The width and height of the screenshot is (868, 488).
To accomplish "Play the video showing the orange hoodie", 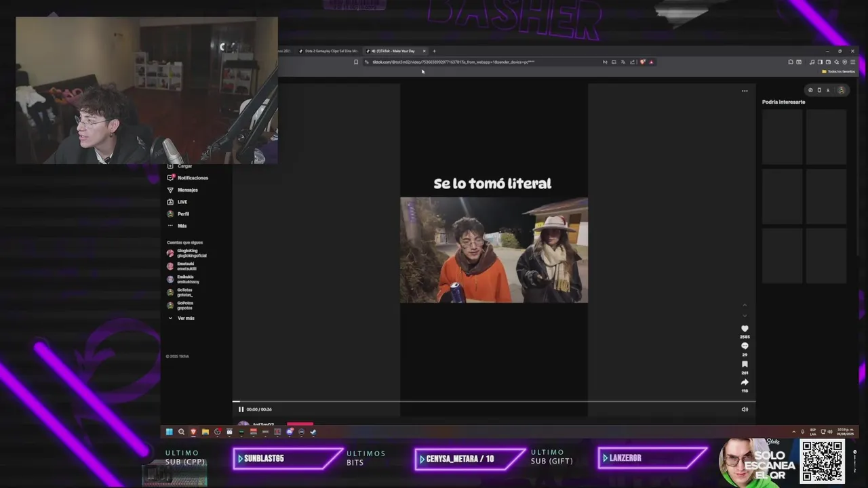I will point(494,250).
